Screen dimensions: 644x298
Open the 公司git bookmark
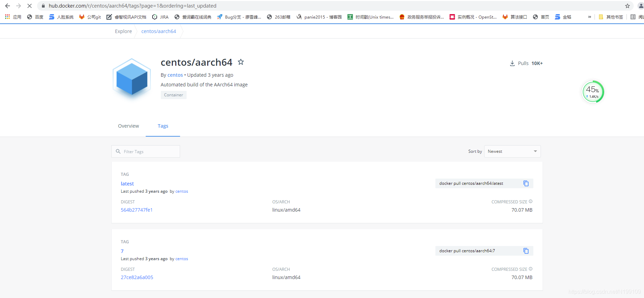90,17
